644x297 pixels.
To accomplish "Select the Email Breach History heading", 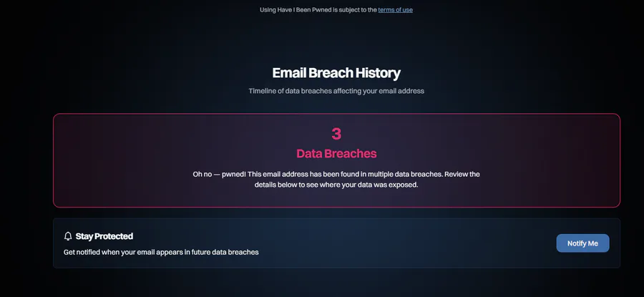I will click(336, 73).
